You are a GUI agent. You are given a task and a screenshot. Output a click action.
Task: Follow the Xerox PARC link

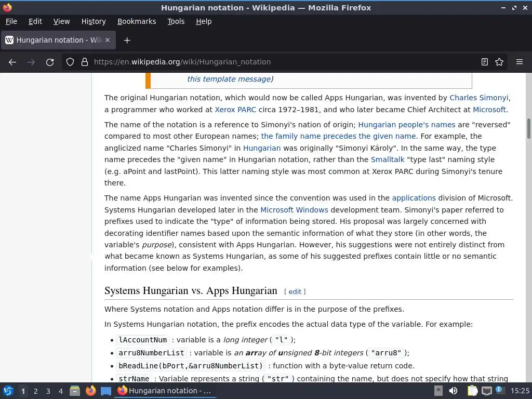click(235, 110)
